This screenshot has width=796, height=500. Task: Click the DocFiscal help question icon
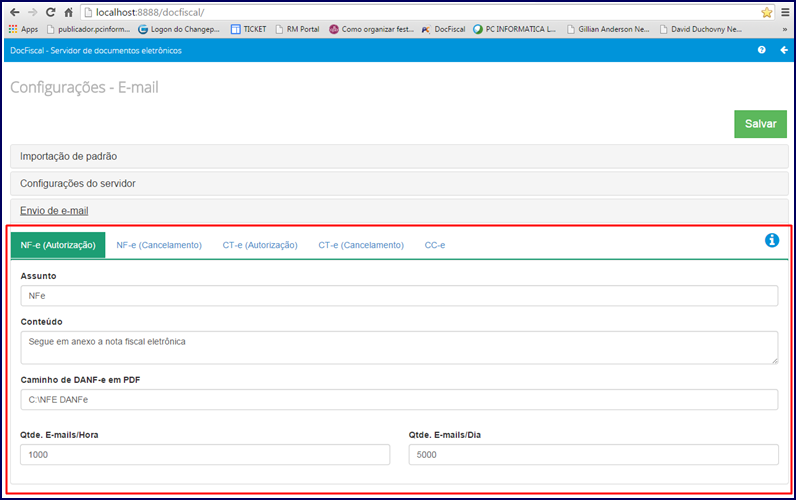click(761, 50)
